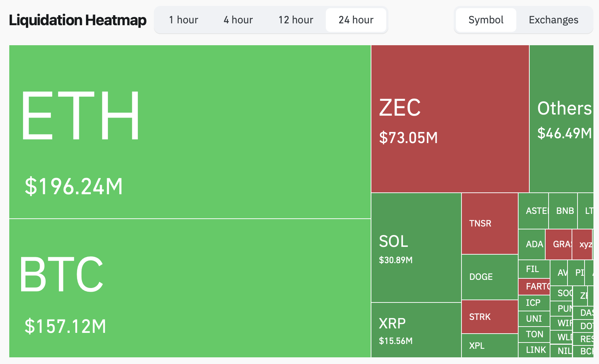Open the XRP $15.56M tile
Screen dimensions: 599x364
(416, 330)
